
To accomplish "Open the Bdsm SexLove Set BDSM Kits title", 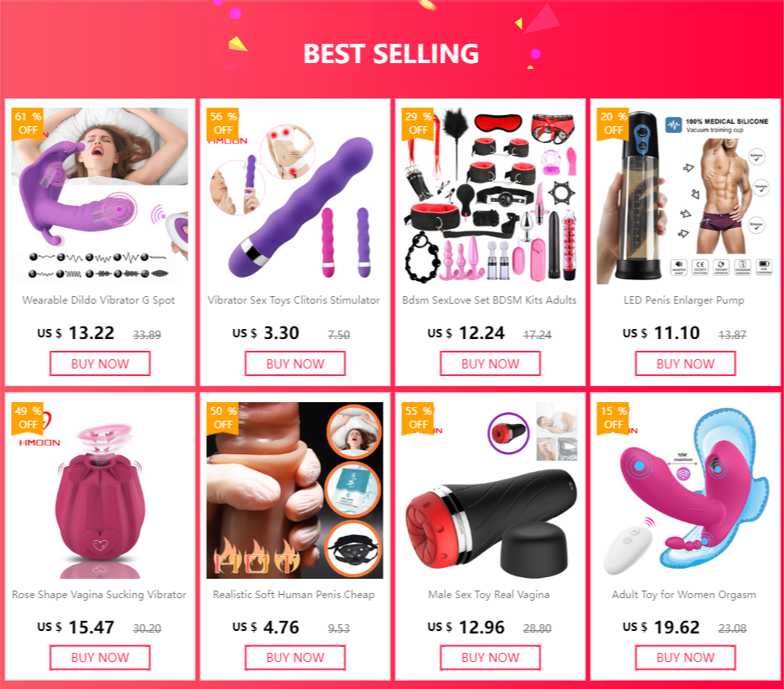I will point(489,300).
